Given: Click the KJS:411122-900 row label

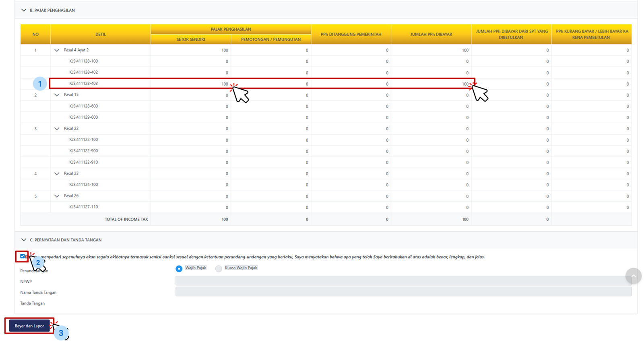Looking at the screenshot, I should (83, 151).
